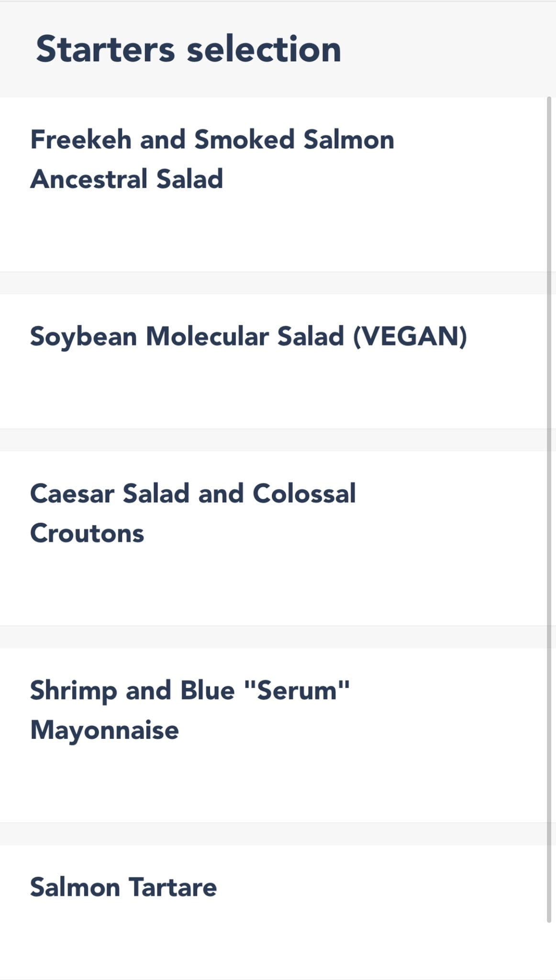556x980 pixels.
Task: Select Shrimp and Blue "Serum" Mayonnaise
Action: click(189, 710)
